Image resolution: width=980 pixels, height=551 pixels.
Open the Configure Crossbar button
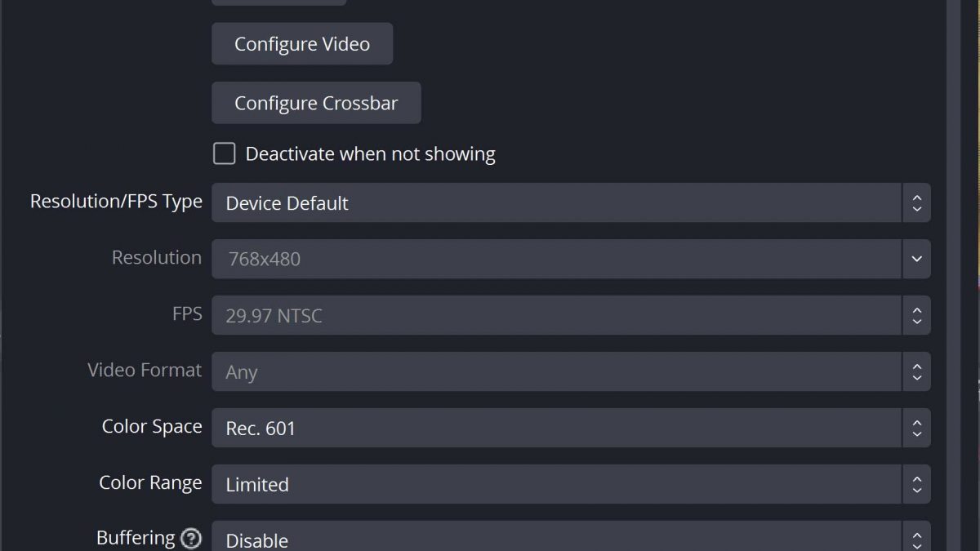tap(316, 103)
